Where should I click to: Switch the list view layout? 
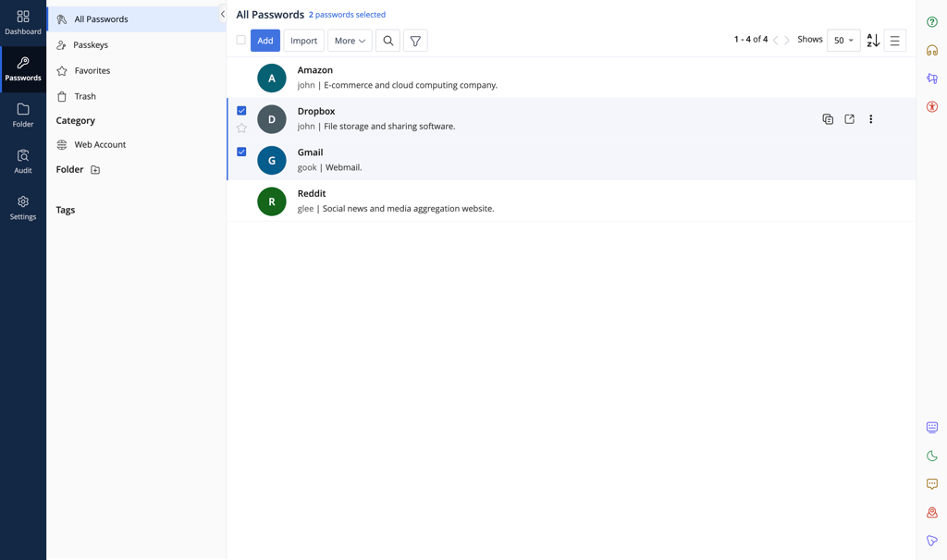(894, 41)
